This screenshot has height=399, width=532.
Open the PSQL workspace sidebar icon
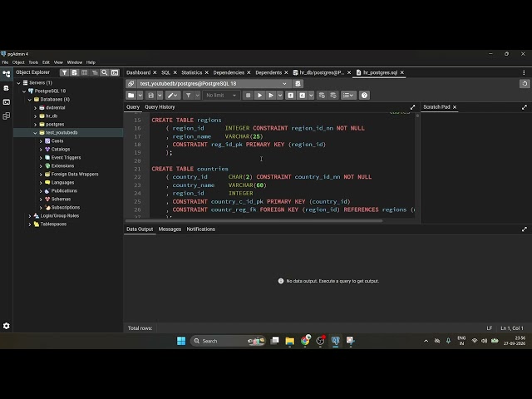[7, 102]
